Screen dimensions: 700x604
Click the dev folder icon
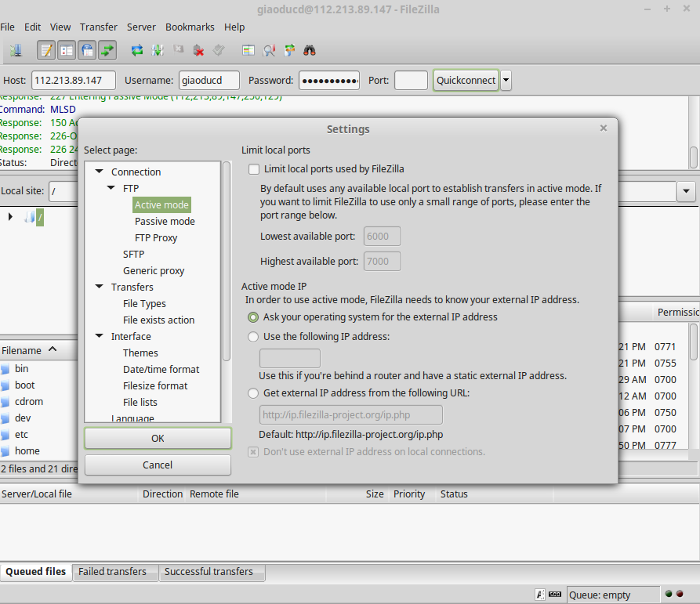[x=5, y=418]
